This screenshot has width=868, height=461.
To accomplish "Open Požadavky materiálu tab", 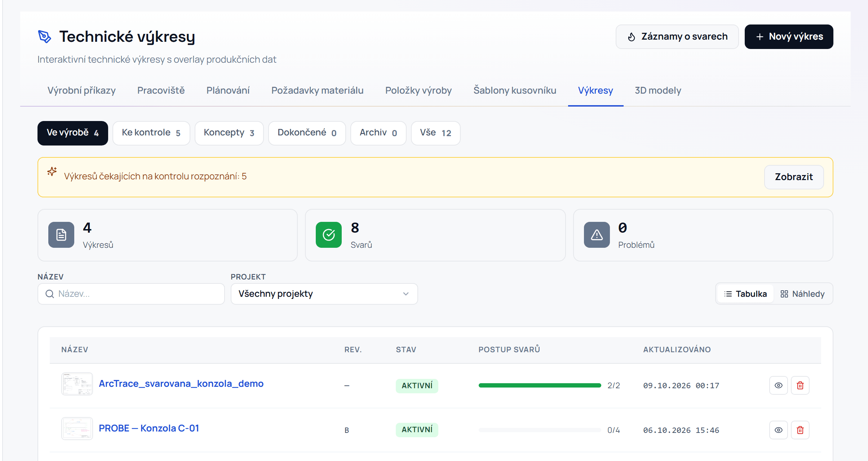I will (317, 90).
